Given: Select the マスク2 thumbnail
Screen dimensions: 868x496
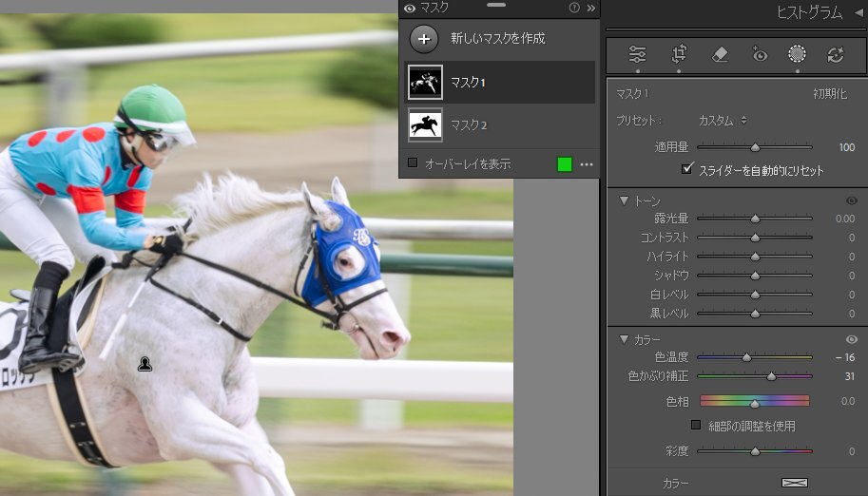Looking at the screenshot, I should (x=425, y=124).
